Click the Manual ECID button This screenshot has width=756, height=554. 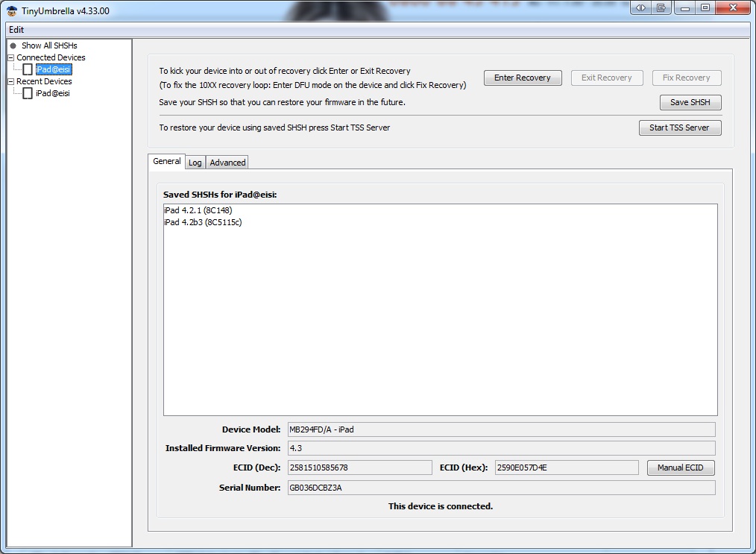[681, 468]
